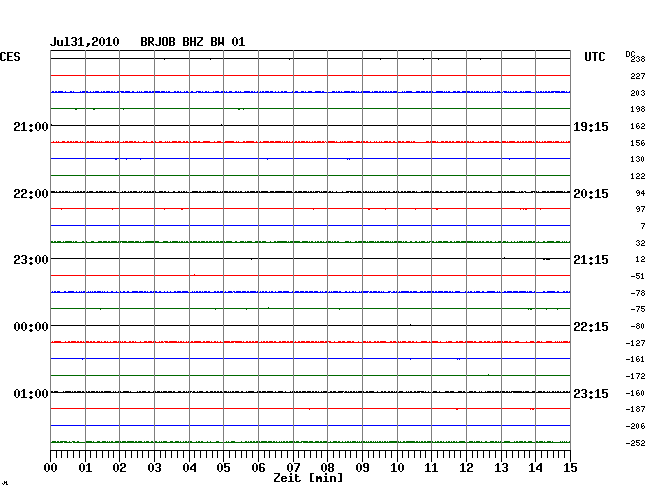This screenshot has height=494, width=650.
Task: Click the channel label BHZ
Action: (193, 42)
